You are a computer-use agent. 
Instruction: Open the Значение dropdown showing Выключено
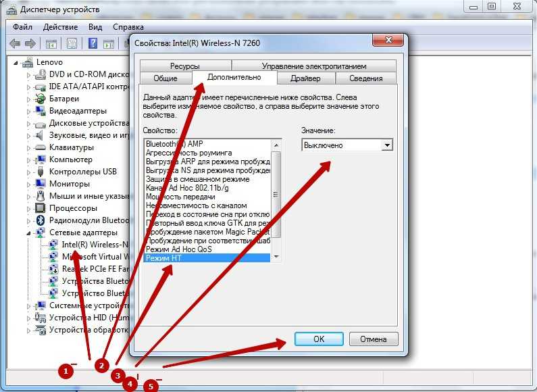click(x=347, y=145)
